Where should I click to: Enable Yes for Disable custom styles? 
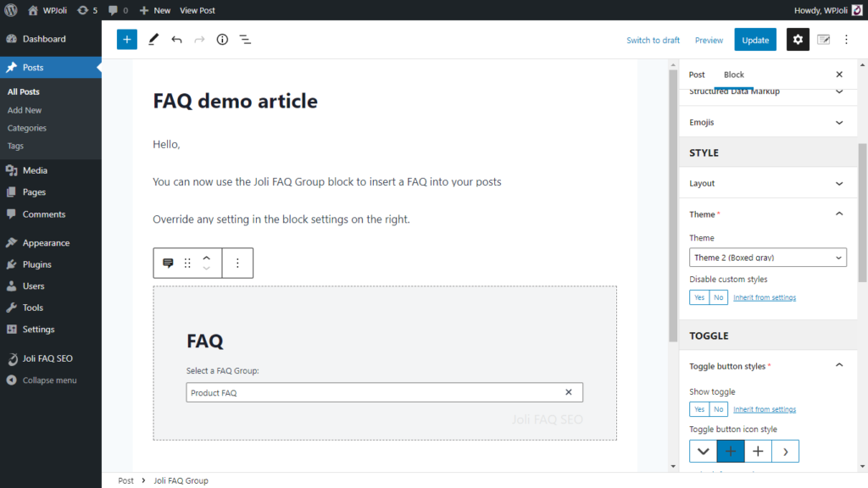coord(698,297)
